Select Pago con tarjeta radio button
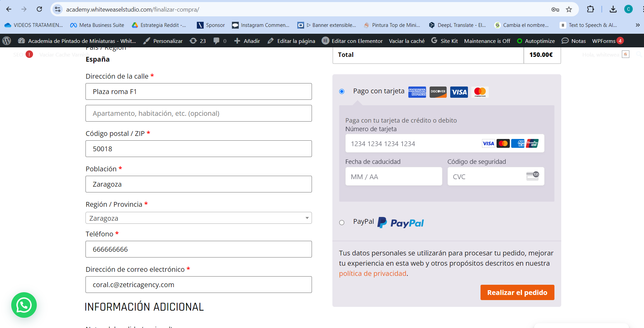The image size is (644, 328). click(342, 91)
